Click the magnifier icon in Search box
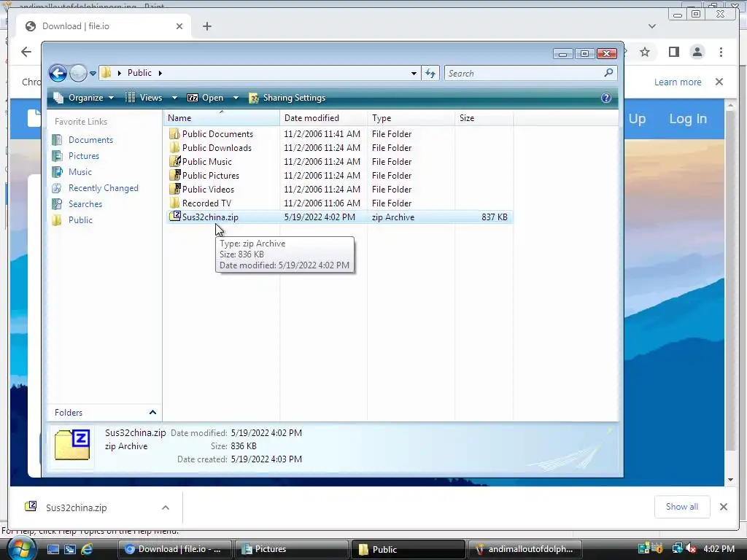Viewport: 747px width, 560px height. pyautogui.click(x=608, y=73)
